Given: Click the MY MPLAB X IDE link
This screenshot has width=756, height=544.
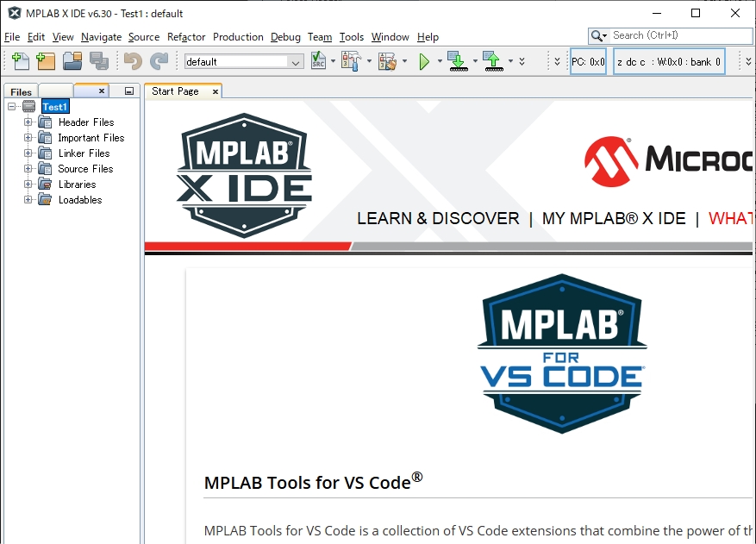Looking at the screenshot, I should click(x=613, y=219).
